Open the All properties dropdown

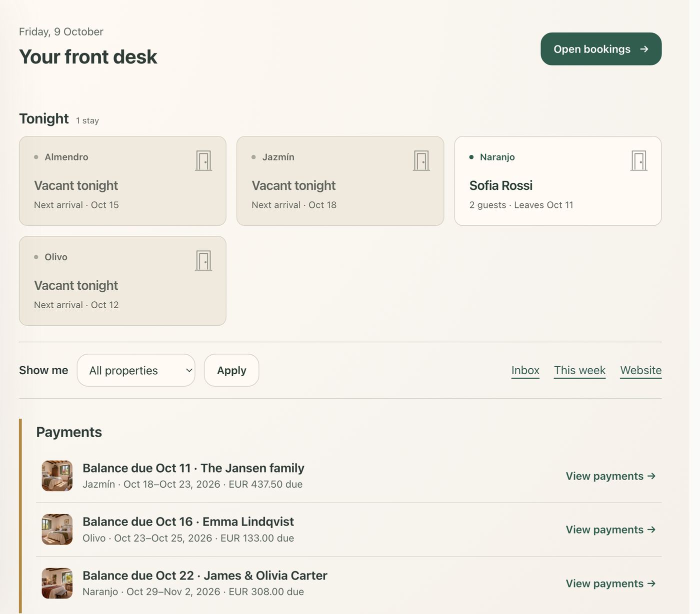(136, 370)
